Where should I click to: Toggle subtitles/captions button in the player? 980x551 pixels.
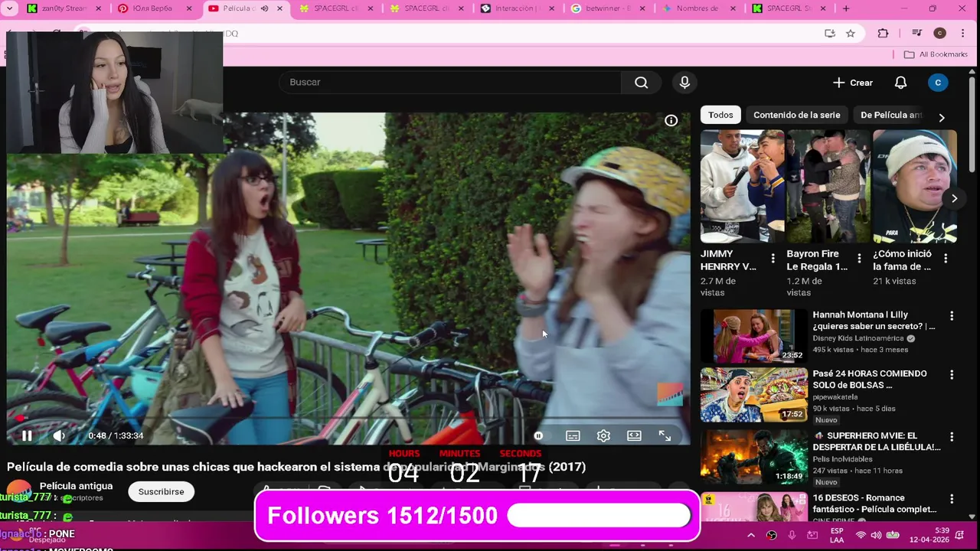[x=573, y=435]
